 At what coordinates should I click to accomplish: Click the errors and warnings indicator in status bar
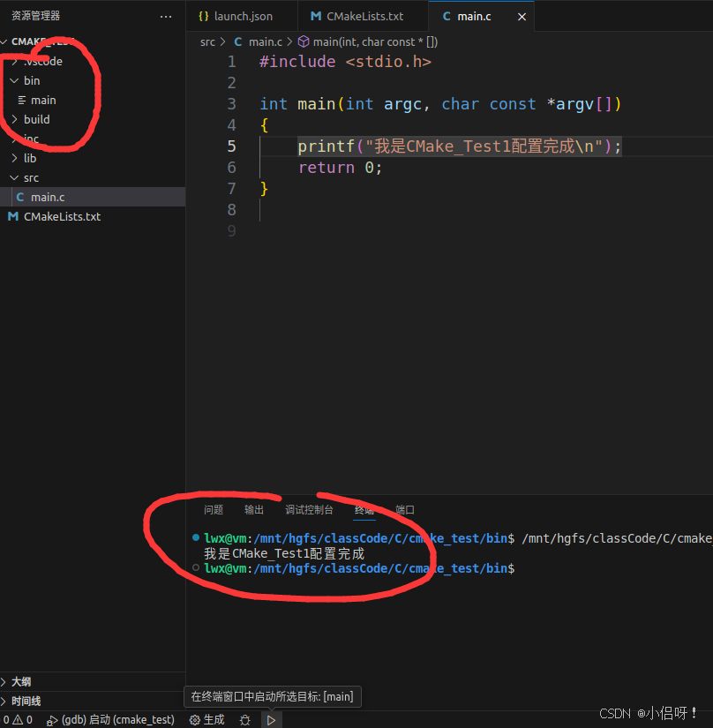point(18,719)
